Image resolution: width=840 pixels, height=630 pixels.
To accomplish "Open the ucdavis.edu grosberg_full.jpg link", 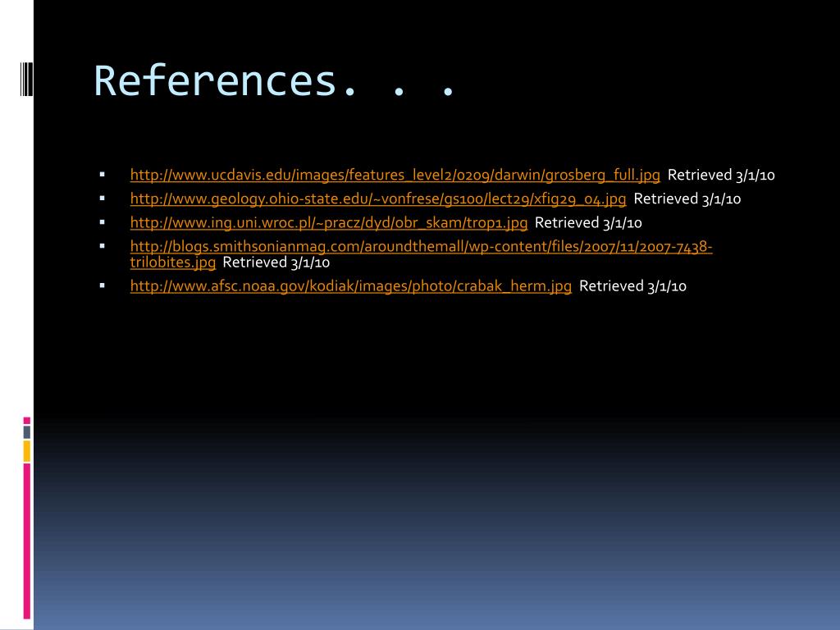I will pyautogui.click(x=395, y=176).
